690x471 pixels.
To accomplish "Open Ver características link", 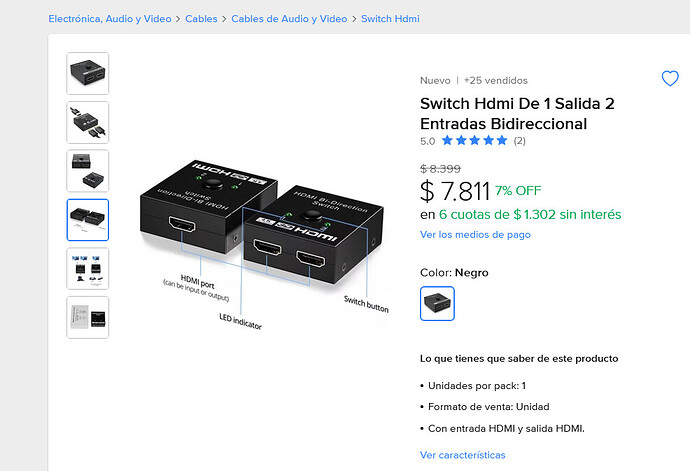I will point(462,455).
